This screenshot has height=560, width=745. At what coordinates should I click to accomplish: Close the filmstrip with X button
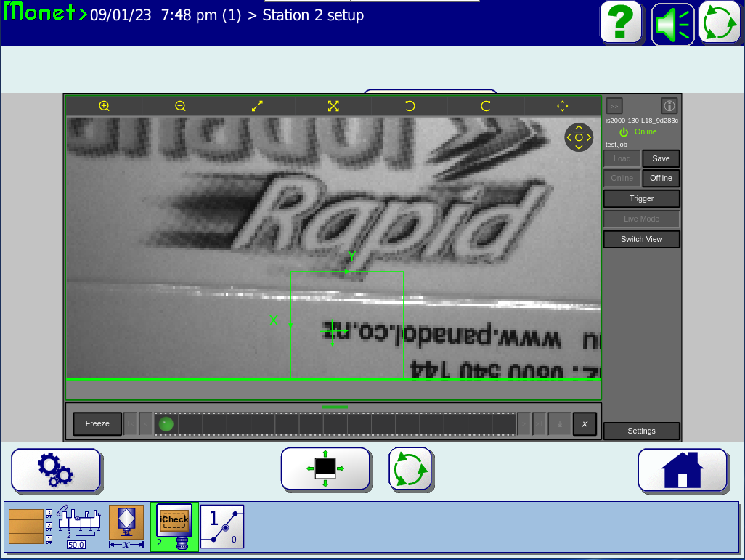click(585, 424)
